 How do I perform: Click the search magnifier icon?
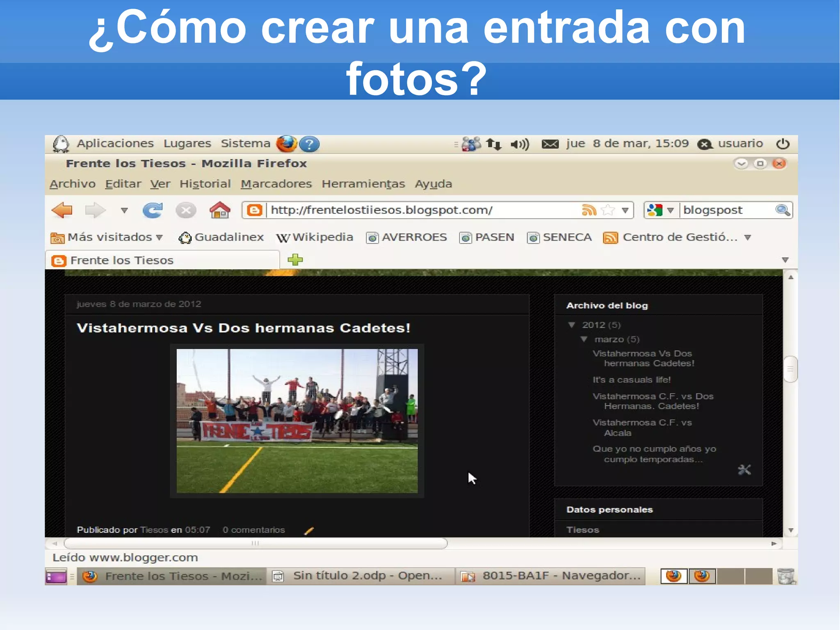(783, 210)
